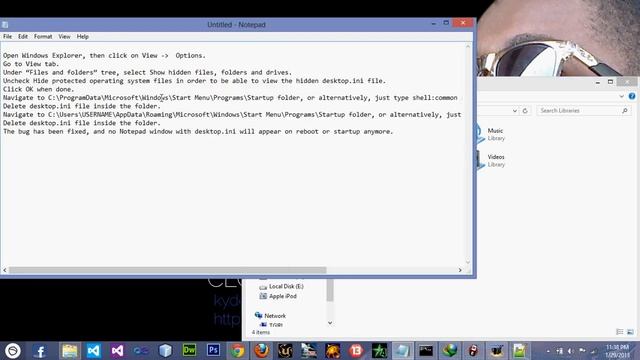Viewport: 640px width, 360px height.
Task: Click the '4 items' status text in Explorer
Action: [261, 332]
